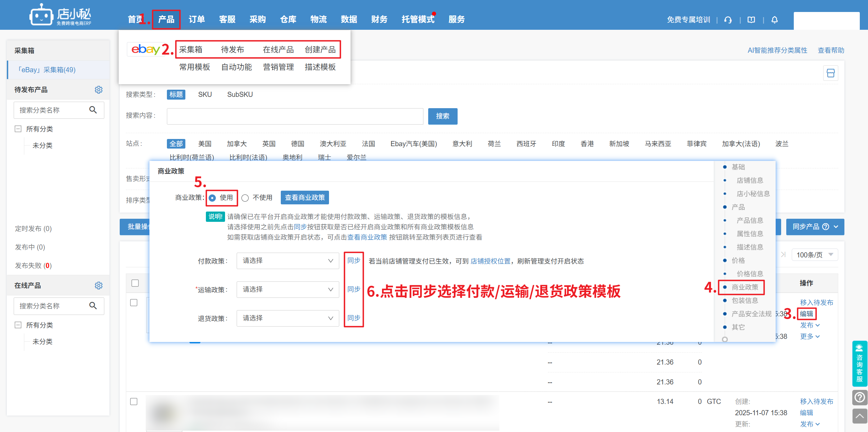Click 同步 link next to 退货政策
This screenshot has width=868, height=432.
pos(354,318)
